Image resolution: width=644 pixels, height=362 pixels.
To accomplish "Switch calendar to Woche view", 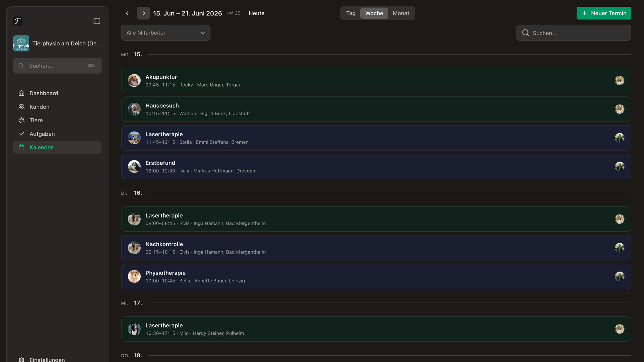I will [x=374, y=13].
